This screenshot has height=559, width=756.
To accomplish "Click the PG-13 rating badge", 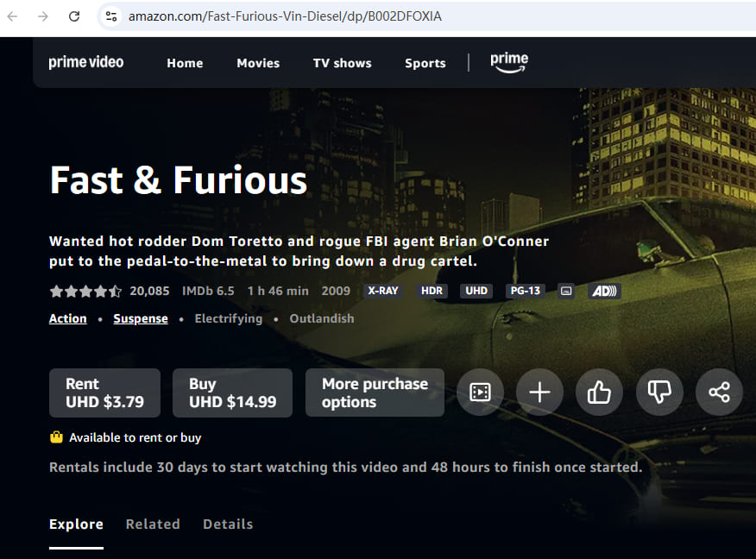I will [526, 291].
